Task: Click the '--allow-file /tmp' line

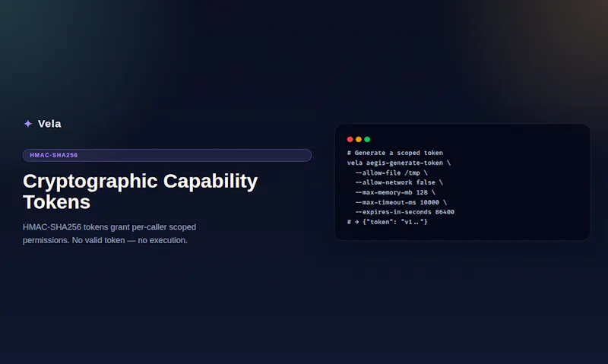Action: [391, 173]
